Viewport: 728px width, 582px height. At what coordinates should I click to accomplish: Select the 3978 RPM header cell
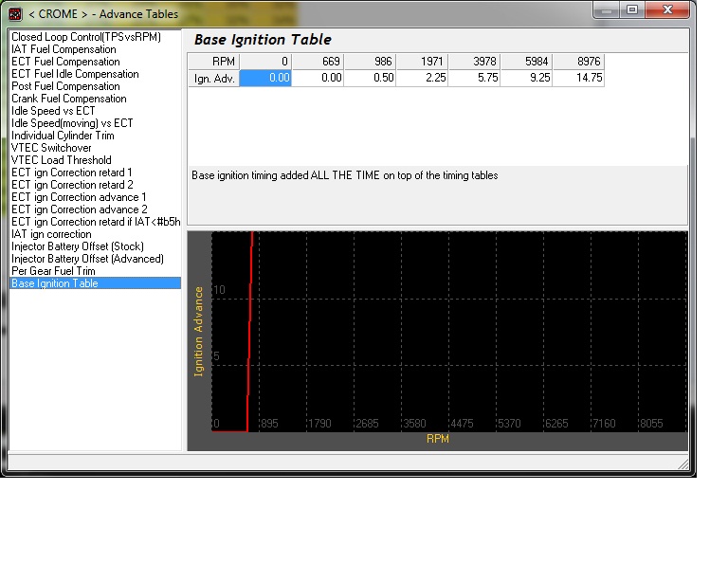(474, 62)
